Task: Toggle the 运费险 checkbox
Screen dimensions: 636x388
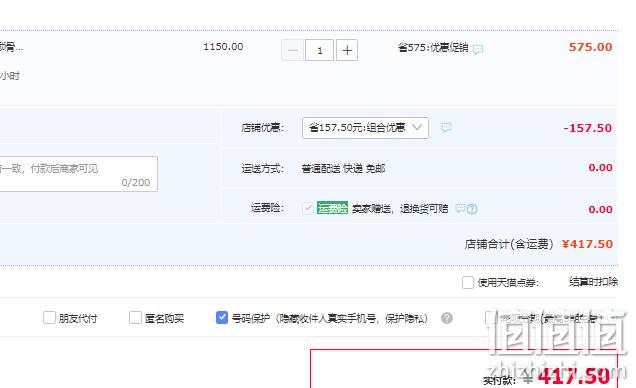Action: click(x=308, y=208)
